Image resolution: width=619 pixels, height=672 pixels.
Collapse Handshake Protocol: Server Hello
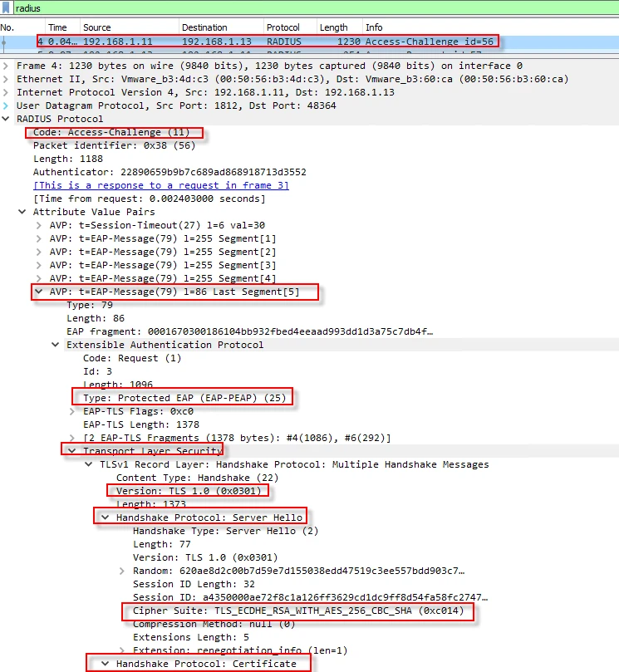point(106,517)
